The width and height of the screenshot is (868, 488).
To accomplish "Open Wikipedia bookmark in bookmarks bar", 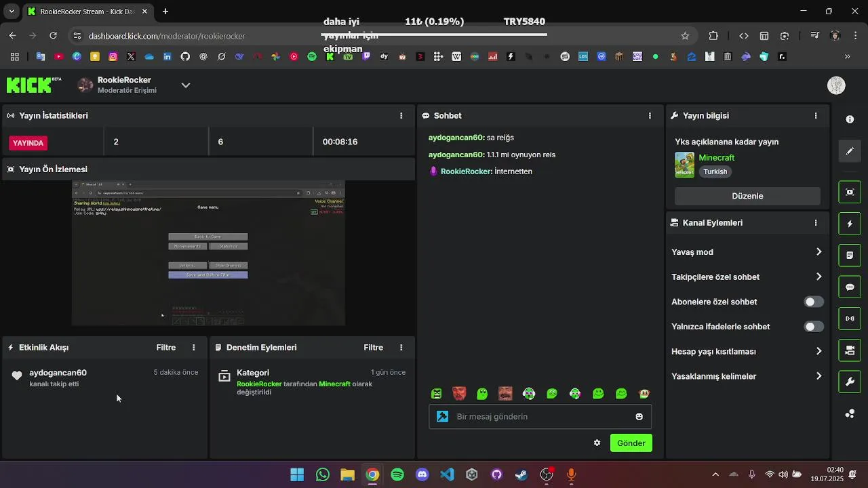I will [x=456, y=57].
